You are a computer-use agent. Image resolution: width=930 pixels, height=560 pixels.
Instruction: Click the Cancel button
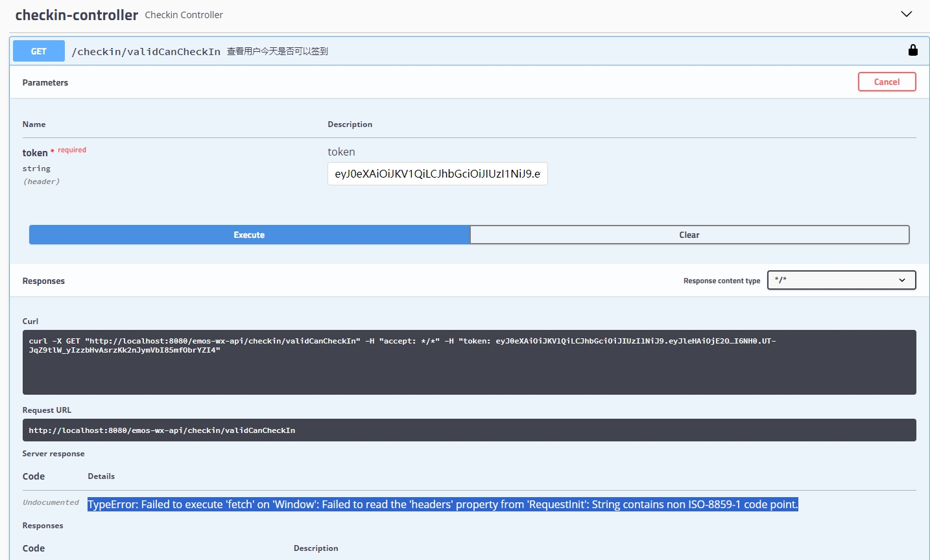tap(887, 82)
